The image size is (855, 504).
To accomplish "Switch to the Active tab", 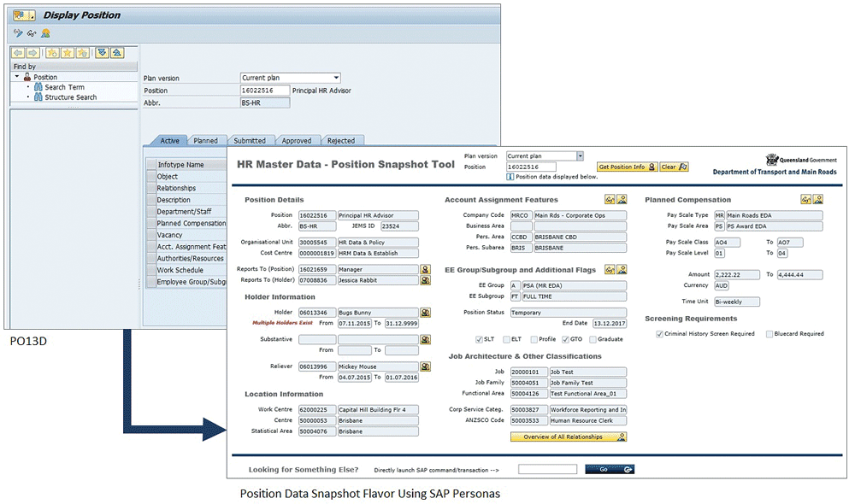I will click(169, 141).
